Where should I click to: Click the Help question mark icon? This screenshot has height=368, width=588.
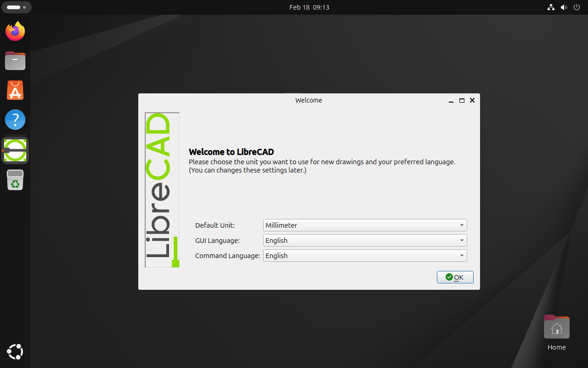point(15,120)
